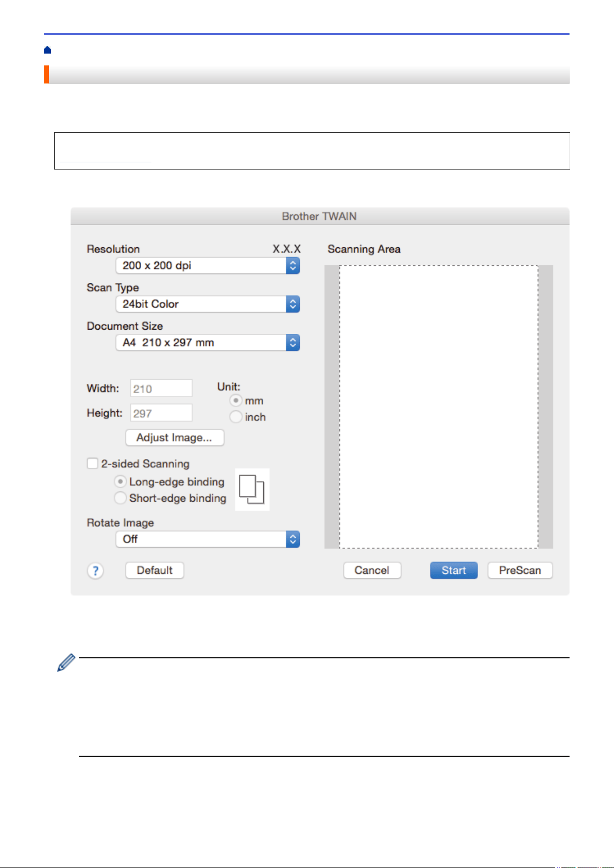614x868 pixels.
Task: Click the Unit: label
Action: (x=229, y=387)
